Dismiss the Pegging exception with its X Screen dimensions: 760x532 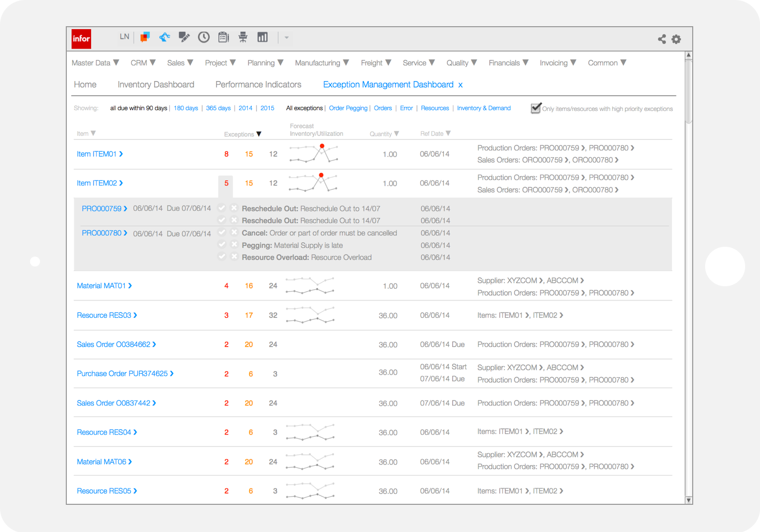pyautogui.click(x=234, y=245)
